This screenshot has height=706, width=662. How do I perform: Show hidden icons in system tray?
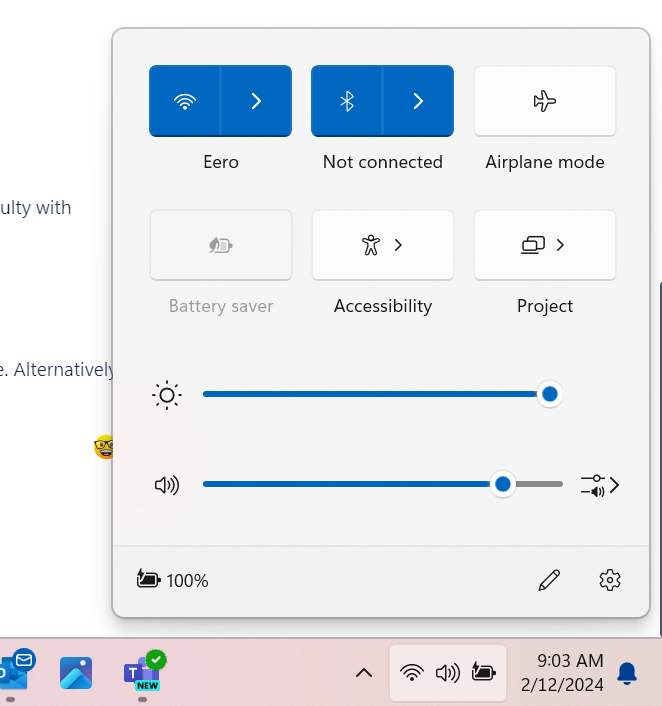click(364, 673)
